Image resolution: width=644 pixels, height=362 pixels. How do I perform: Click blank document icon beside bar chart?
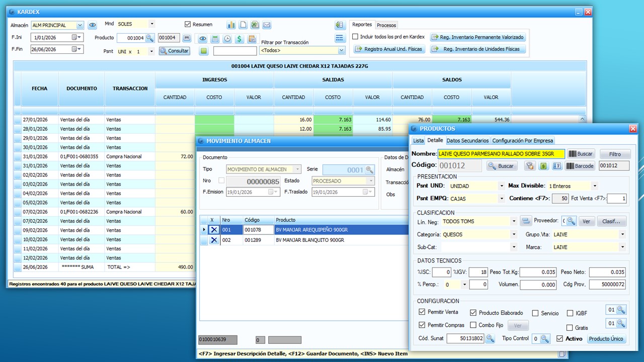pyautogui.click(x=243, y=25)
